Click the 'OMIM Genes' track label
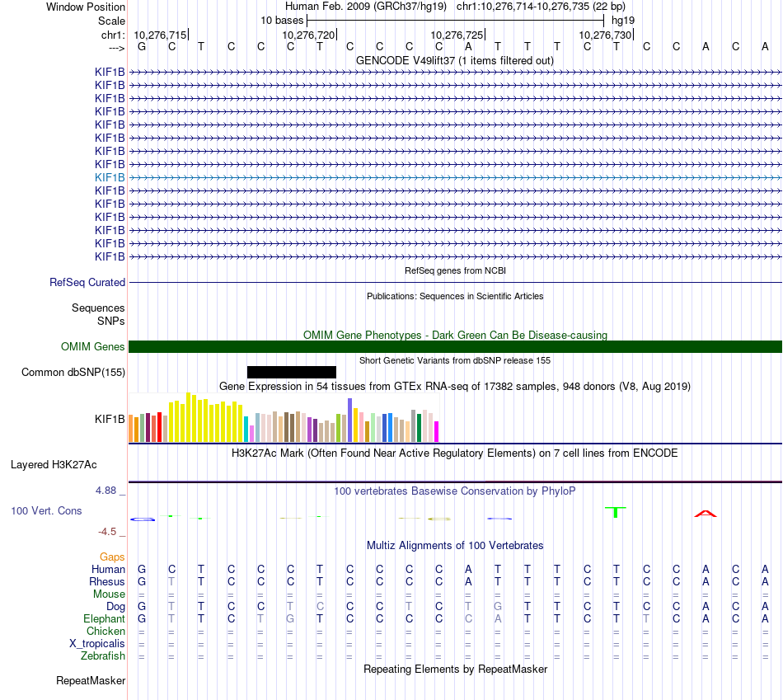The height and width of the screenshot is (700, 783). (x=93, y=347)
